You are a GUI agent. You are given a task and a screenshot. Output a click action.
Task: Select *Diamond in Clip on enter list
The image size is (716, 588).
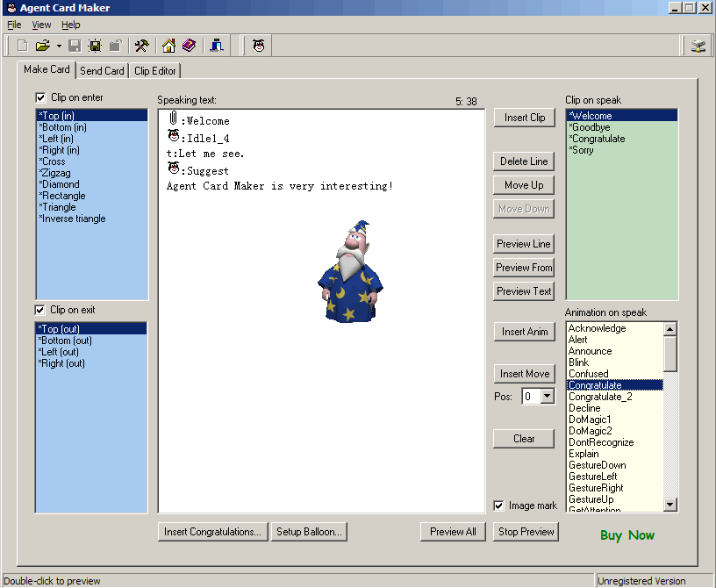(x=92, y=184)
